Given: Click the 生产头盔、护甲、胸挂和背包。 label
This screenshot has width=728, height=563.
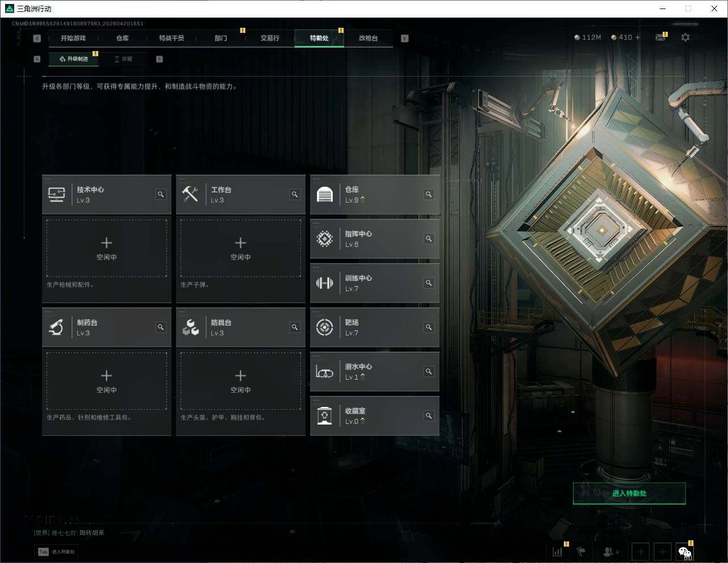Looking at the screenshot, I should pyautogui.click(x=223, y=418).
